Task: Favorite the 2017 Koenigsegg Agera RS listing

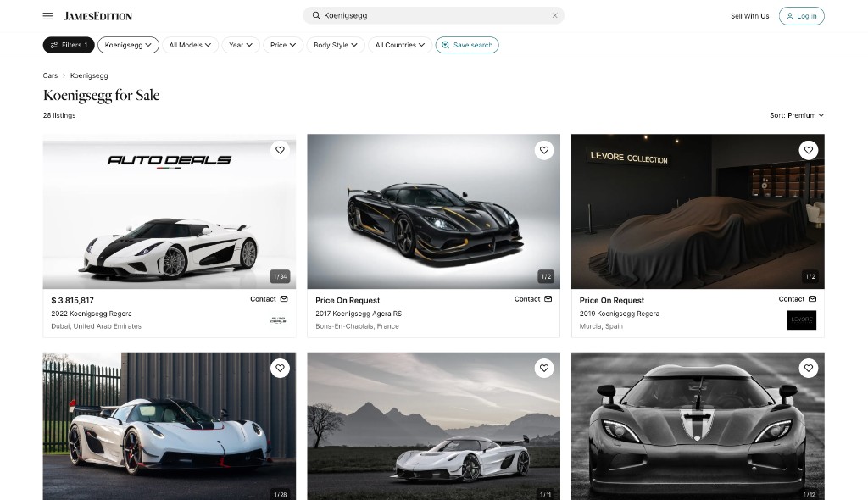Action: [544, 150]
